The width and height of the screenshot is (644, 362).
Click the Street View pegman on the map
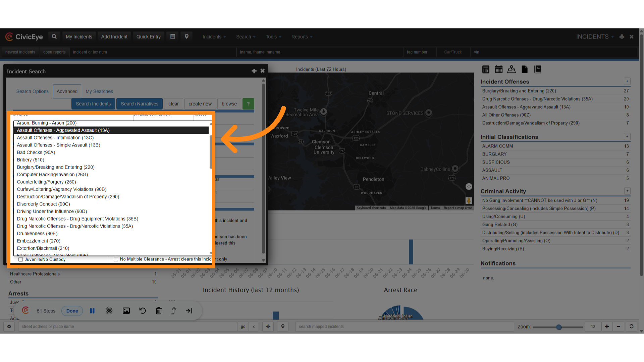click(469, 200)
